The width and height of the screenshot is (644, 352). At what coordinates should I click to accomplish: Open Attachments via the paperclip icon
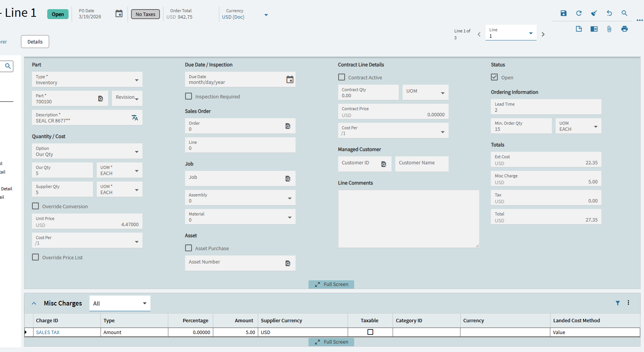pyautogui.click(x=609, y=29)
